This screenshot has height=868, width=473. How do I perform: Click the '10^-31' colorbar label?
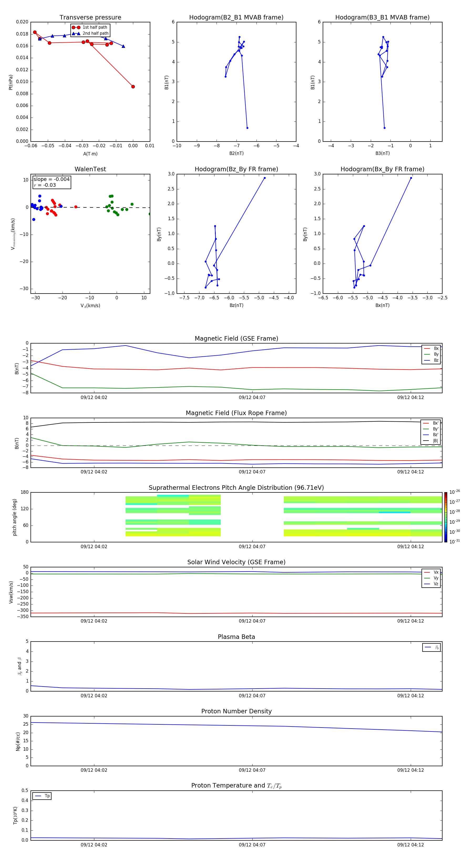point(455,542)
